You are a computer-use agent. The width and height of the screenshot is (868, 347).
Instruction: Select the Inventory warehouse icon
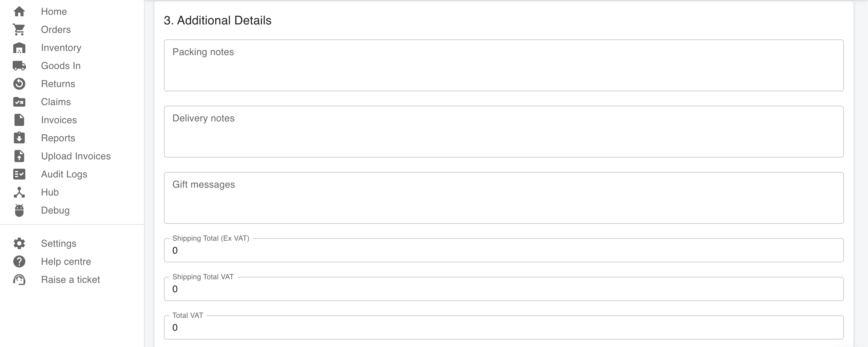pos(19,48)
